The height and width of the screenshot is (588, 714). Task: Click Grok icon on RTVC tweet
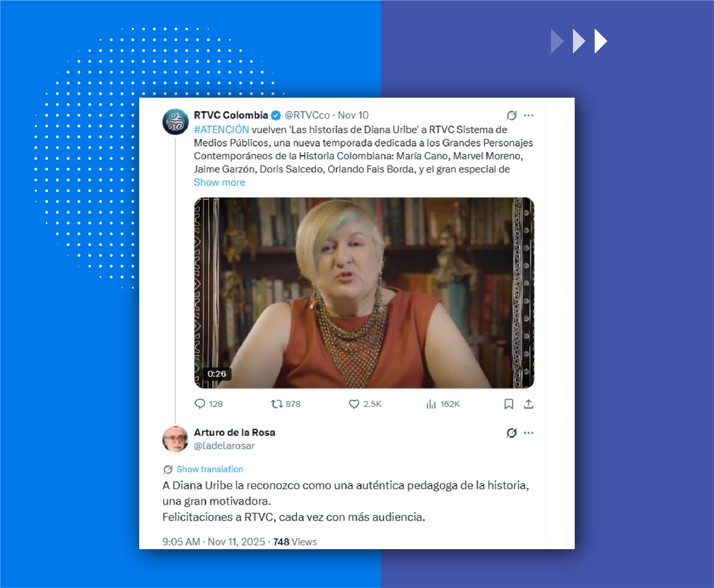[x=511, y=115]
